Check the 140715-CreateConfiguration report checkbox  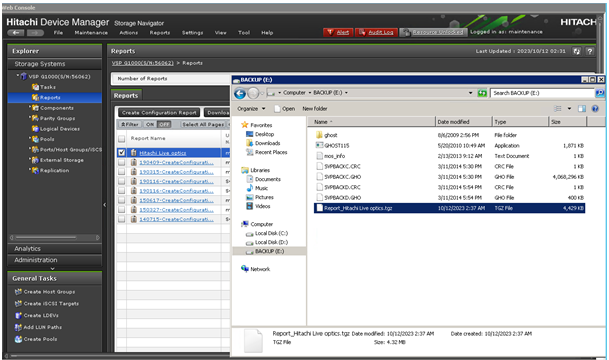[x=122, y=219]
